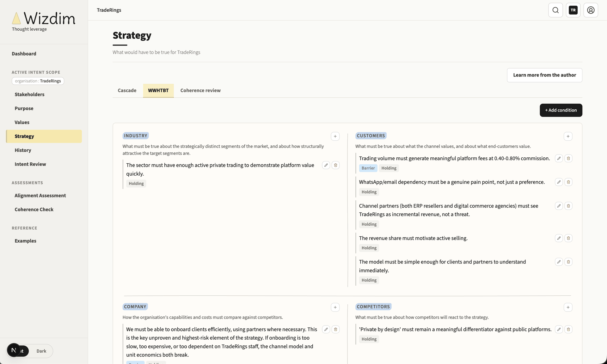The image size is (607, 364).
Task: Click the 'organisation : TradeRings' scope chip
Action: [38, 81]
